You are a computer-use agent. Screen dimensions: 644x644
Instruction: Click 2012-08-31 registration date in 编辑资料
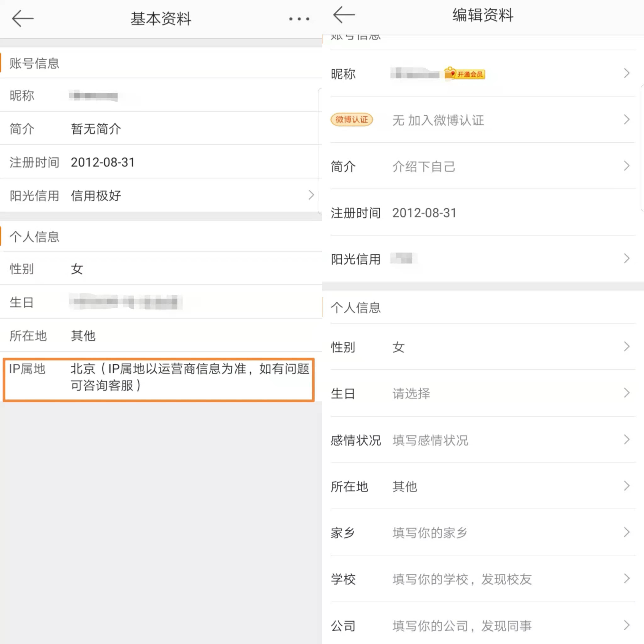point(424,213)
